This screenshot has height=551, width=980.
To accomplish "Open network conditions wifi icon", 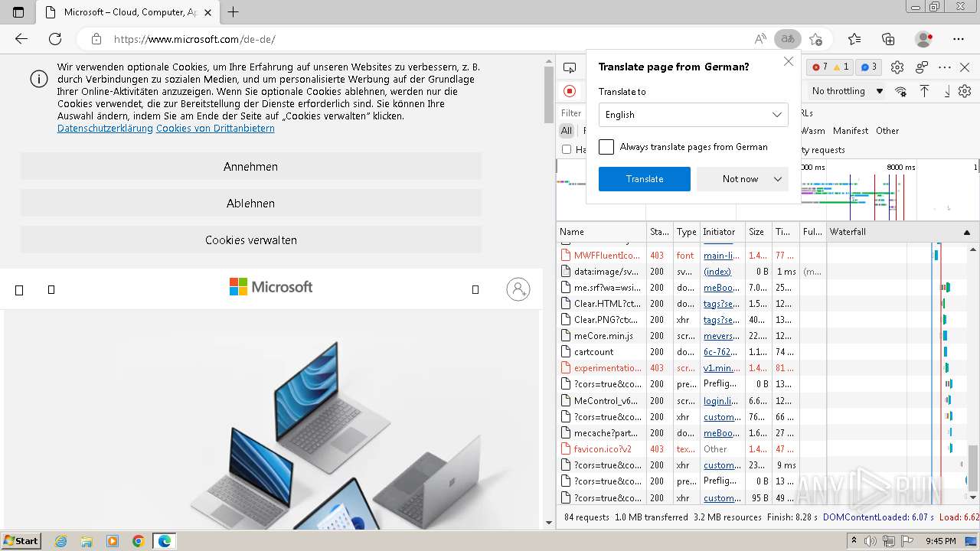I will click(x=901, y=91).
